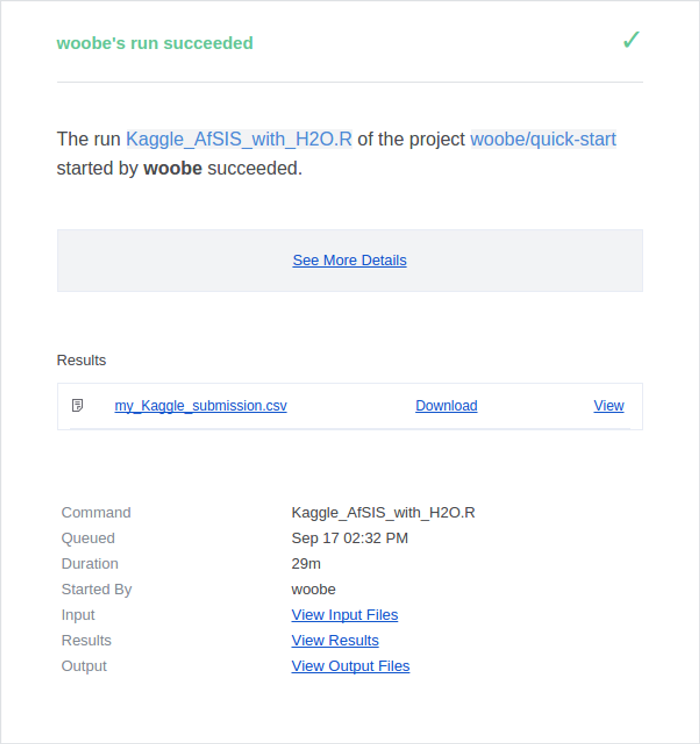
Task: Open View Output Files
Action: click(x=350, y=665)
